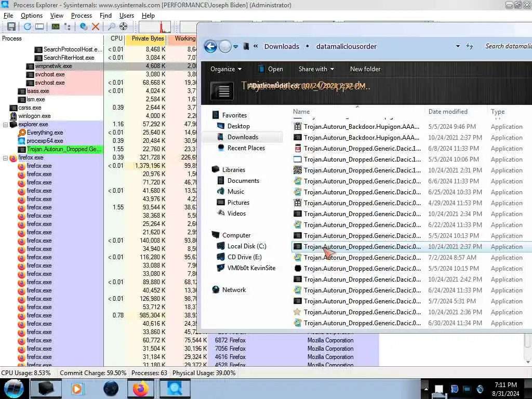Select Desktop under Favorites

[x=238, y=126]
